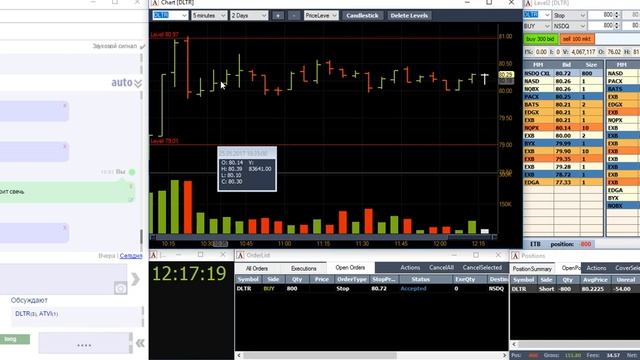Select the DLTR BUY 800 Stop order row

(372, 289)
